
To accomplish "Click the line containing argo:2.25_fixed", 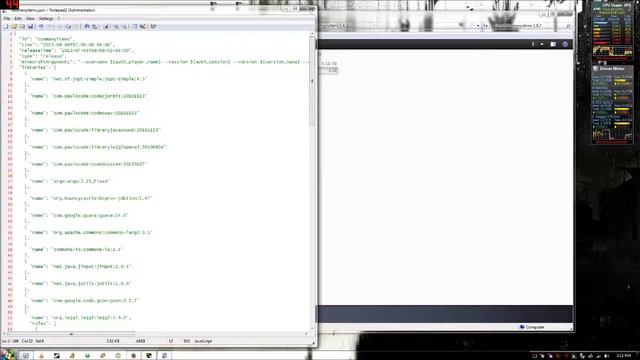I will [x=70, y=181].
